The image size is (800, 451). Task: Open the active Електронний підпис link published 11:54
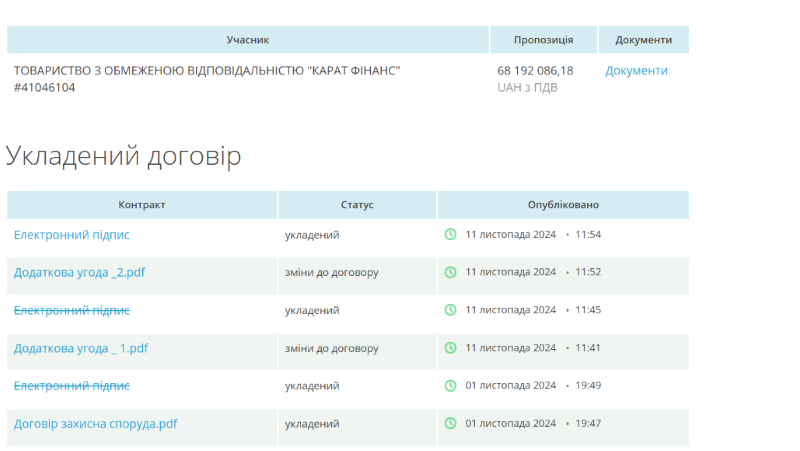pos(72,235)
